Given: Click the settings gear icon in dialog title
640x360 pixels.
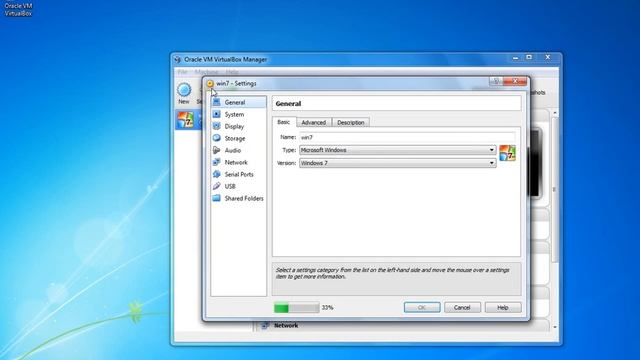Looking at the screenshot, I should point(210,83).
